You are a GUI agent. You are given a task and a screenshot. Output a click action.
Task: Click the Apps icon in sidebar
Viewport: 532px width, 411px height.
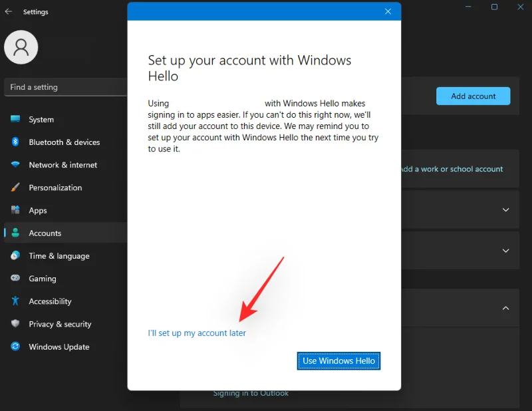(x=15, y=209)
